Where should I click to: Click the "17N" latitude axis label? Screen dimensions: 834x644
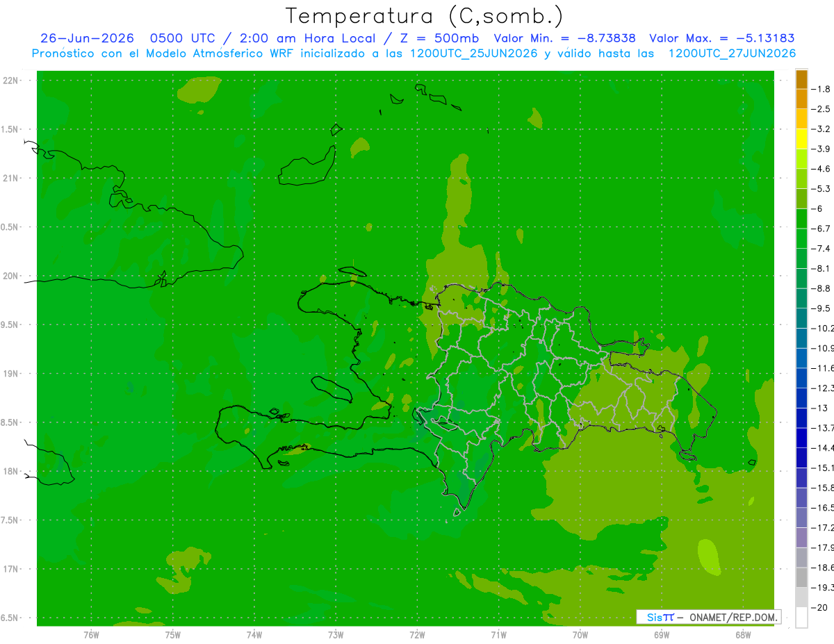pos(11,569)
